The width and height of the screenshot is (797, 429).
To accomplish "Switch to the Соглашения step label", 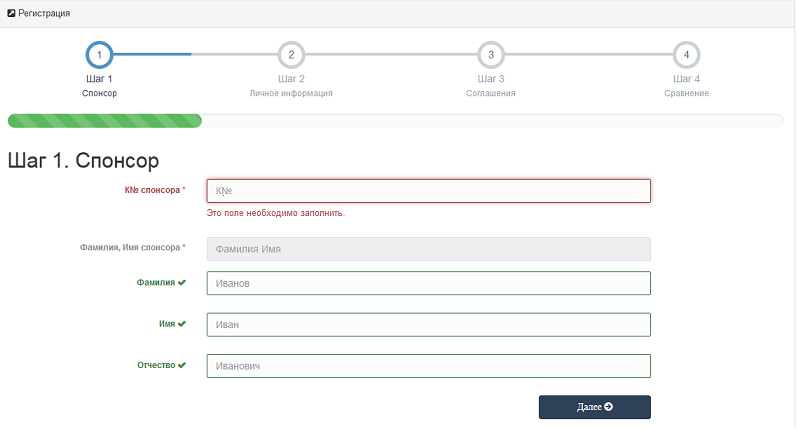I will click(490, 93).
